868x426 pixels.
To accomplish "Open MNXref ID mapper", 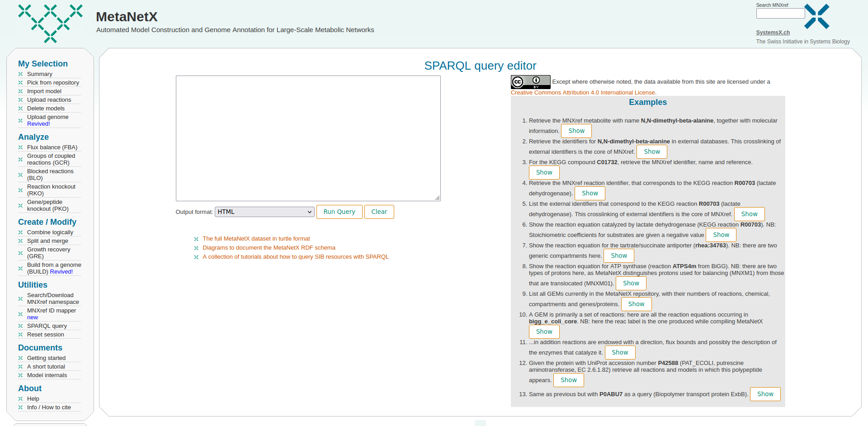I will point(52,314).
